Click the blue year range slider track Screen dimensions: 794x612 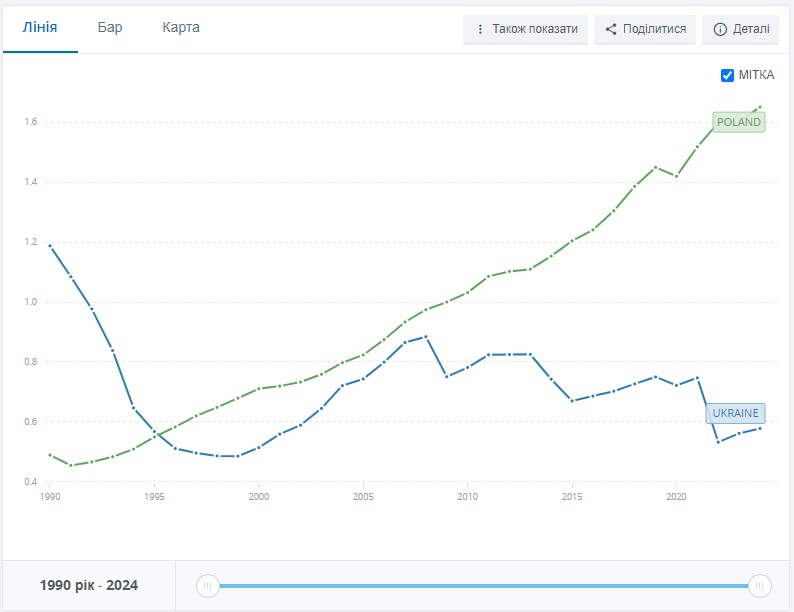(x=484, y=586)
